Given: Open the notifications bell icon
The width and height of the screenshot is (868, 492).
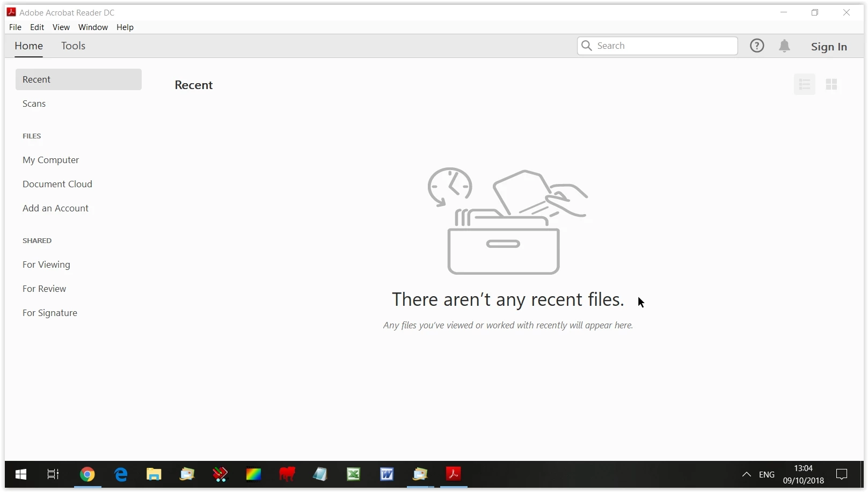Looking at the screenshot, I should click(x=784, y=46).
